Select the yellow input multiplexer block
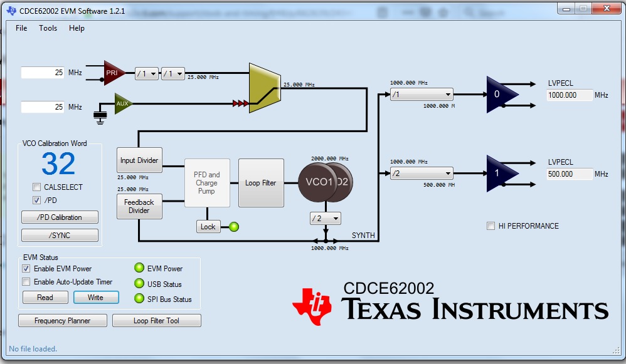This screenshot has height=364, width=626. (265, 88)
